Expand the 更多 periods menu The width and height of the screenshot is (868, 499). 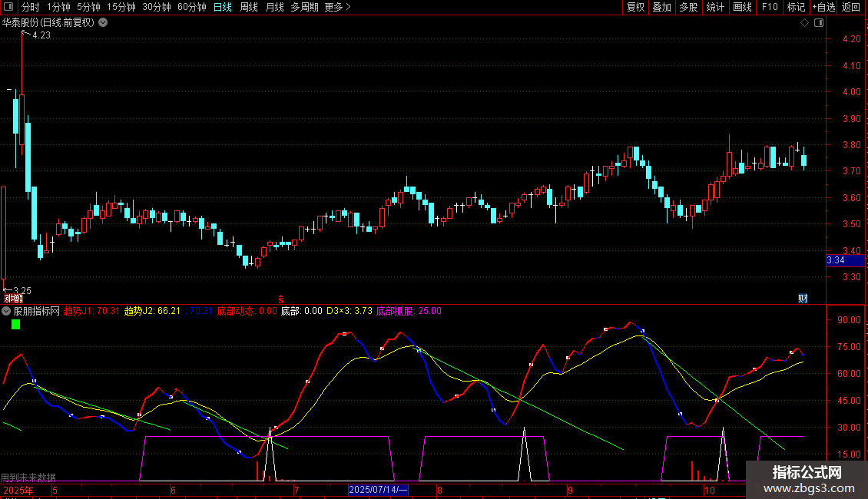[x=337, y=7]
